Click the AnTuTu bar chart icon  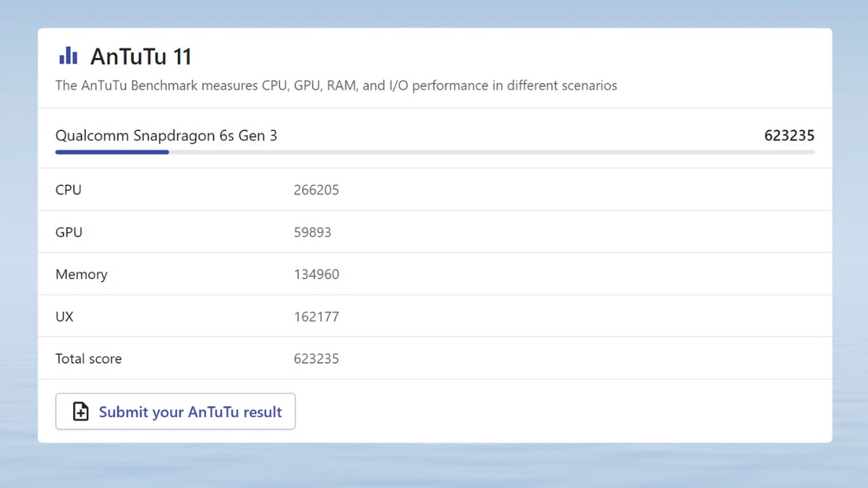[68, 56]
